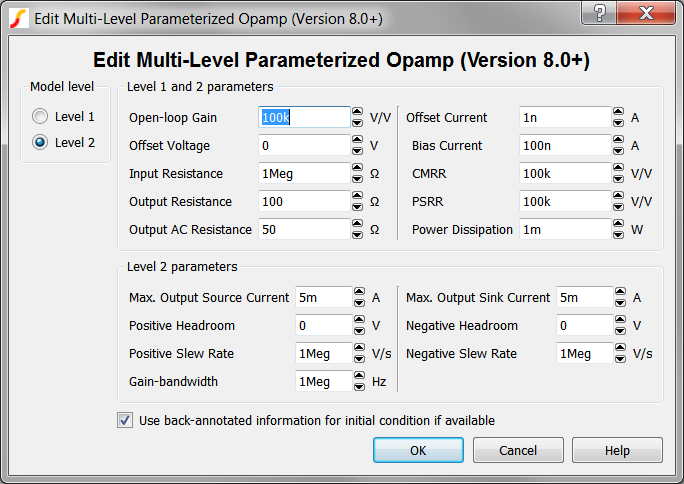Screen dimensions: 684x484
Task: Close the Edit Opamp dialog window
Action: pos(645,15)
